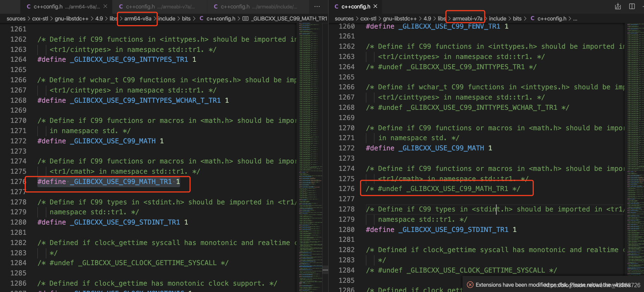Open 'arm64-v8a' breadcrumb folder
Viewport: 644px width, 292px height.
coord(138,18)
